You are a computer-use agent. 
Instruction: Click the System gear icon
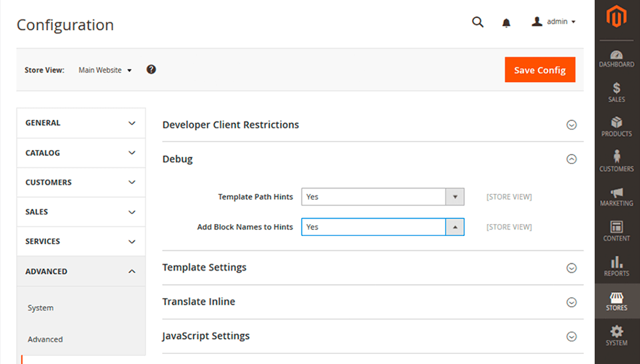pos(617,331)
